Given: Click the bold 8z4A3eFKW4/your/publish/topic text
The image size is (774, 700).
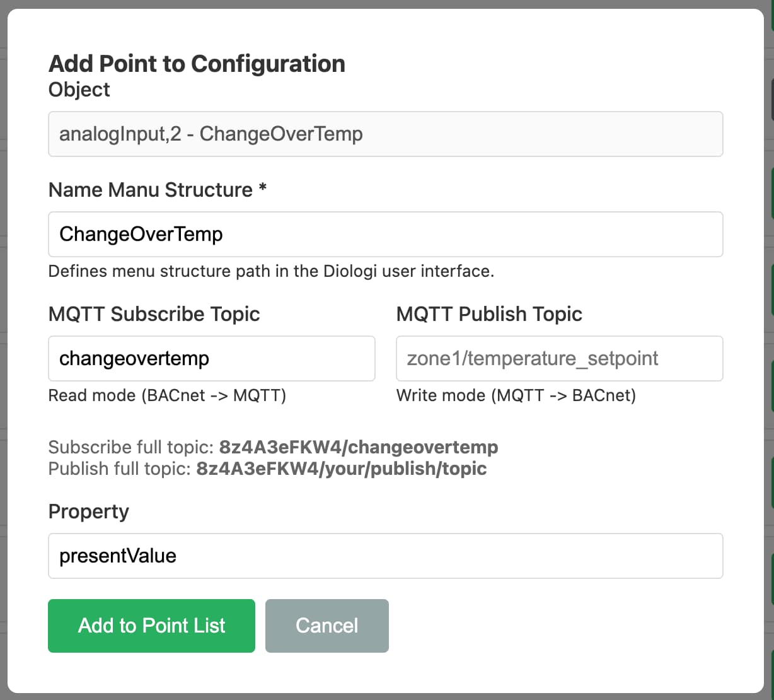Looking at the screenshot, I should [x=341, y=469].
